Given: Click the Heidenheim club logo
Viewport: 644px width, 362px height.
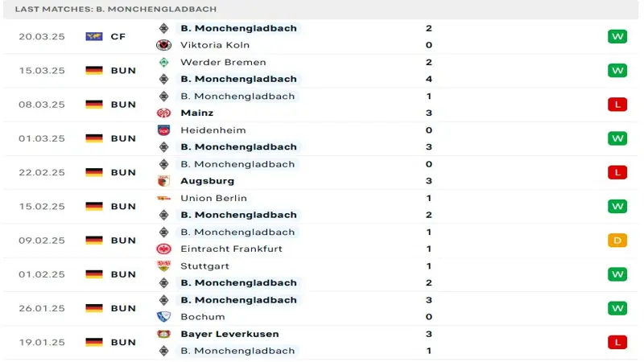Looking at the screenshot, I should [x=164, y=130].
